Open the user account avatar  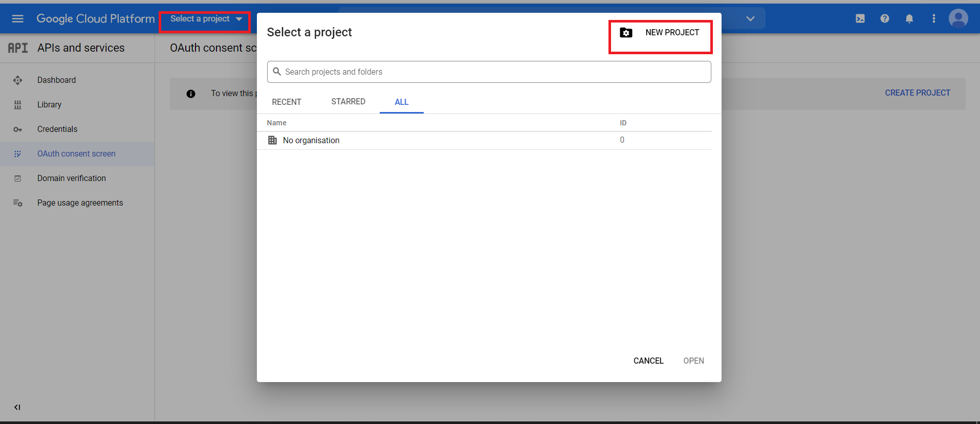coord(958,19)
